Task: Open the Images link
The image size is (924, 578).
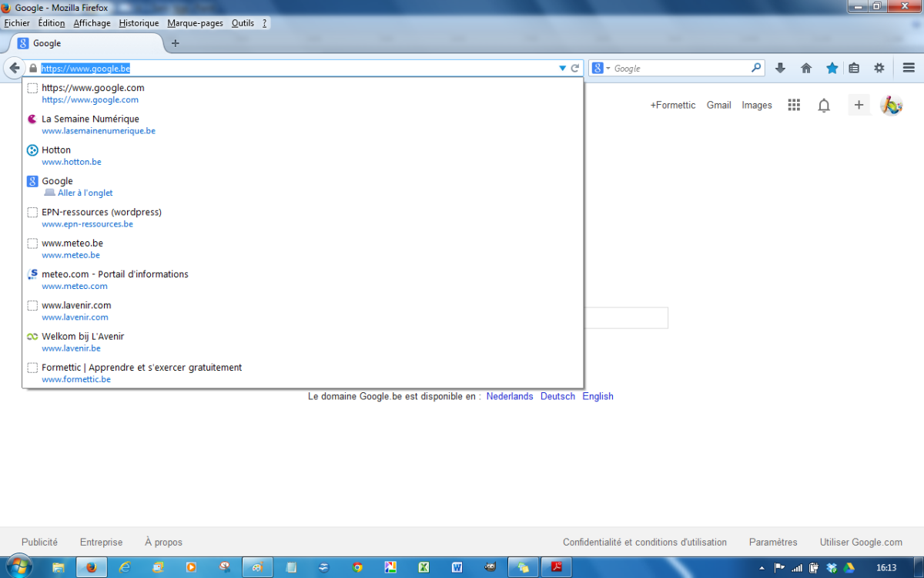Action: pyautogui.click(x=757, y=105)
